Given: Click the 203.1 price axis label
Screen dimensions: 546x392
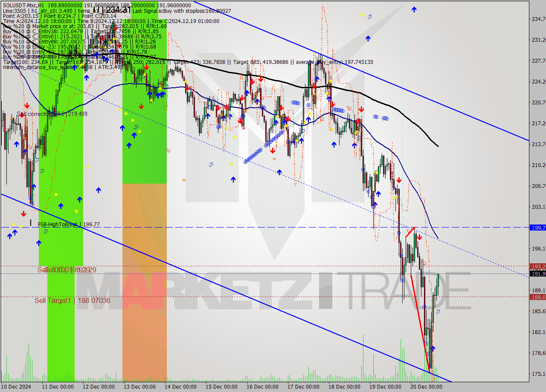Looking at the screenshot, I should [538, 207].
